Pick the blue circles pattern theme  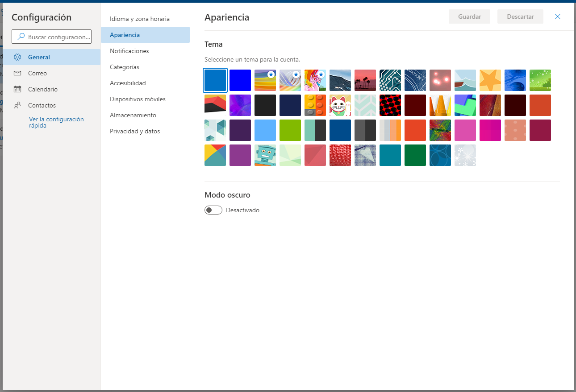tap(440, 155)
